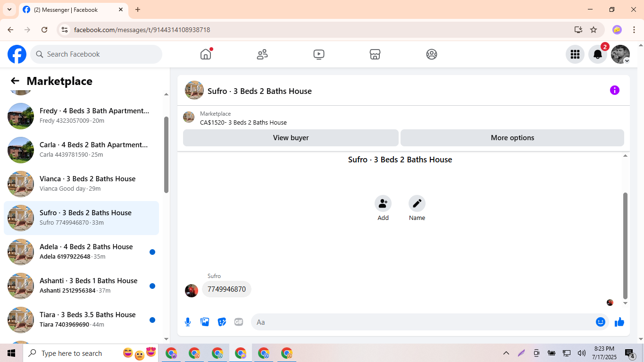
Task: Click the conversation list scrollbar
Action: point(166,154)
